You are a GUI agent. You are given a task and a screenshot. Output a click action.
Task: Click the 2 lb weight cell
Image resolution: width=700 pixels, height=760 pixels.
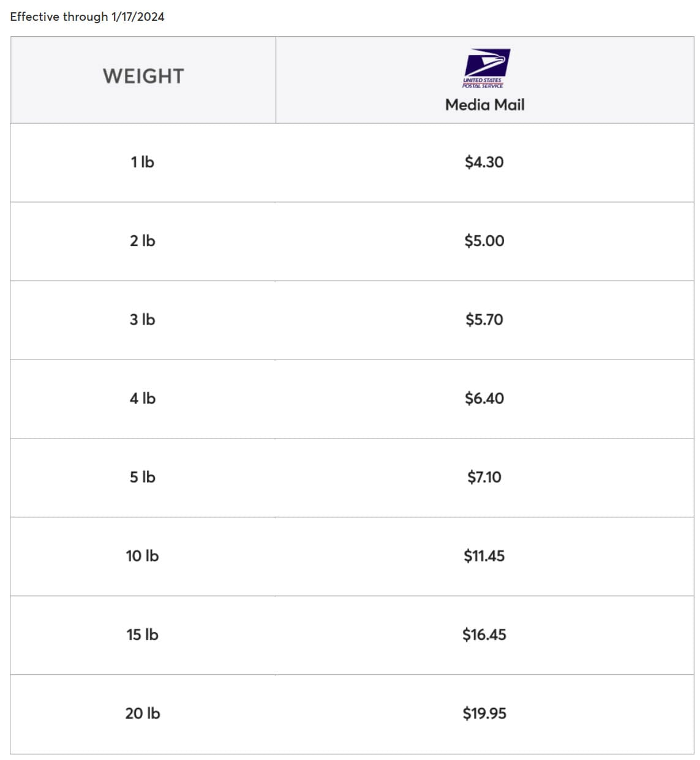[x=142, y=241]
